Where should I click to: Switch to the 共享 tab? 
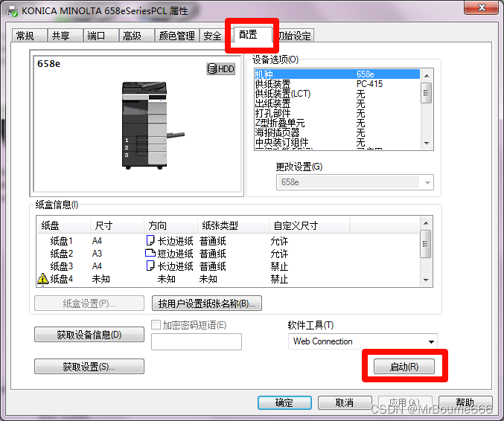(66, 36)
